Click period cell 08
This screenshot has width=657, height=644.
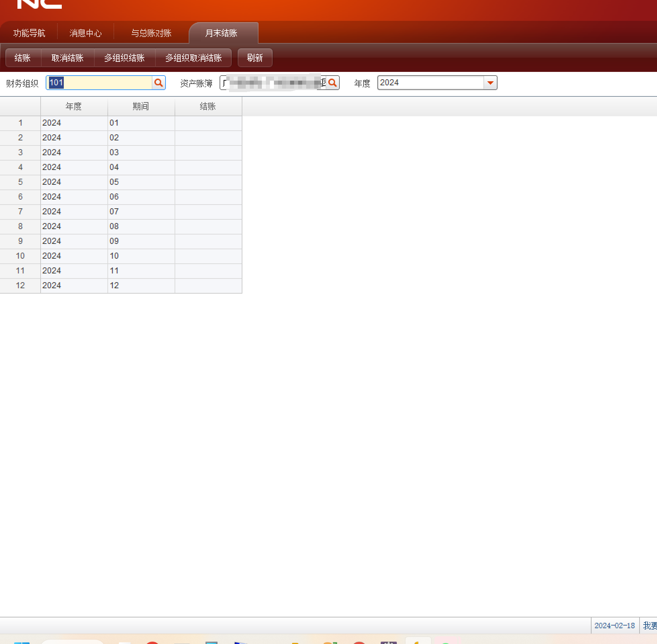tap(141, 226)
